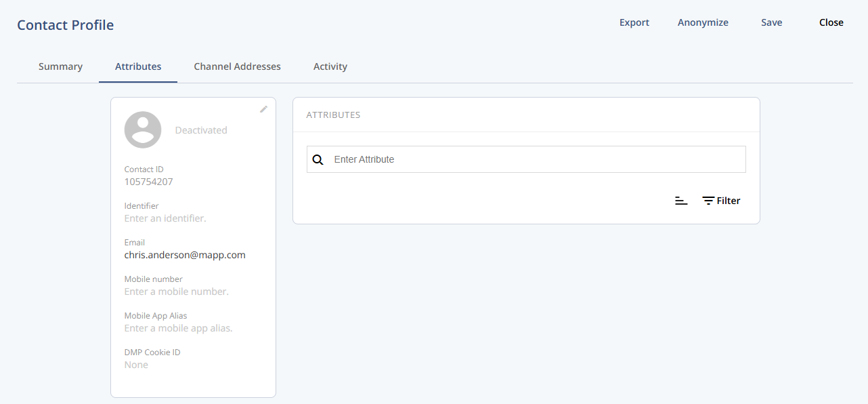The height and width of the screenshot is (404, 868).
Task: Click the Contact Profile page title
Action: click(x=65, y=25)
